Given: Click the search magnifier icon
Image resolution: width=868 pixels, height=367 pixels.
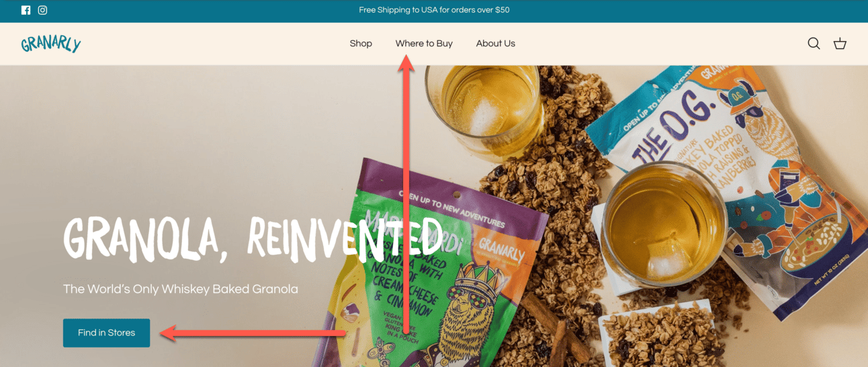Looking at the screenshot, I should 814,44.
